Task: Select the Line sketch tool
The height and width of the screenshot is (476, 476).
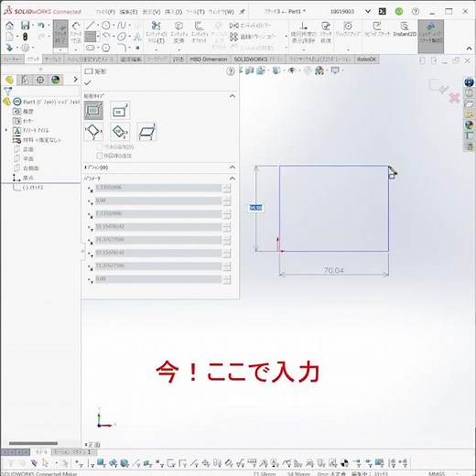Action: coord(90,26)
